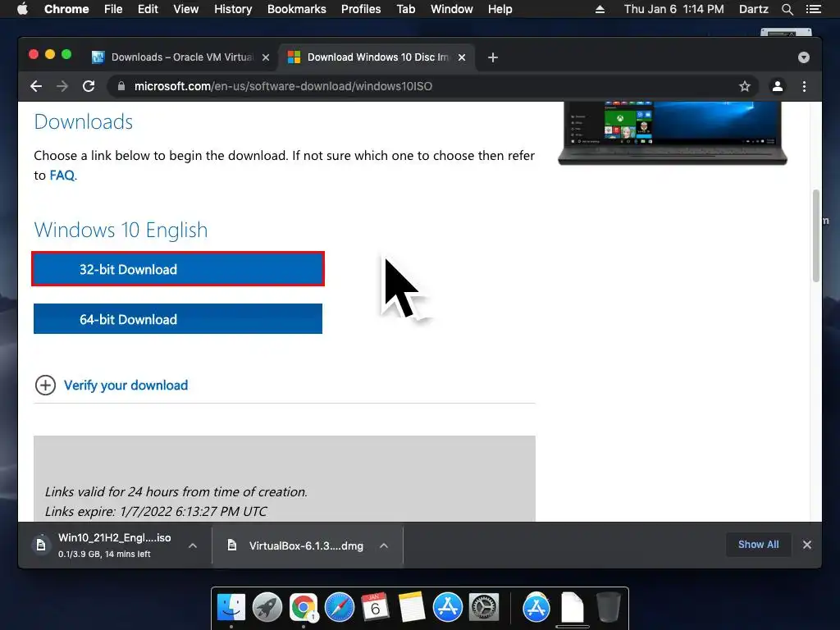
Task: Open Finder from the Dock
Action: (x=231, y=608)
